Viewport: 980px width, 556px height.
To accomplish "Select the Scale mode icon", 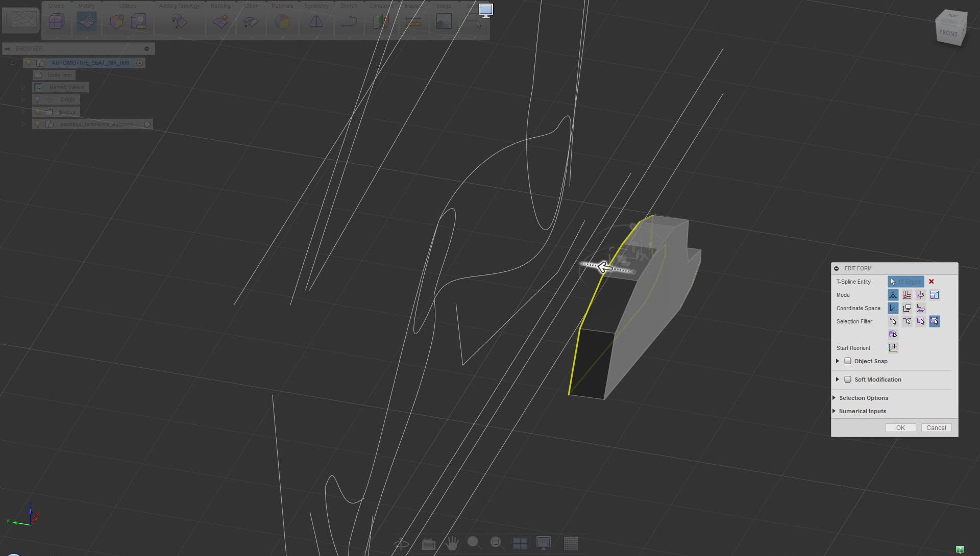I will pos(934,295).
